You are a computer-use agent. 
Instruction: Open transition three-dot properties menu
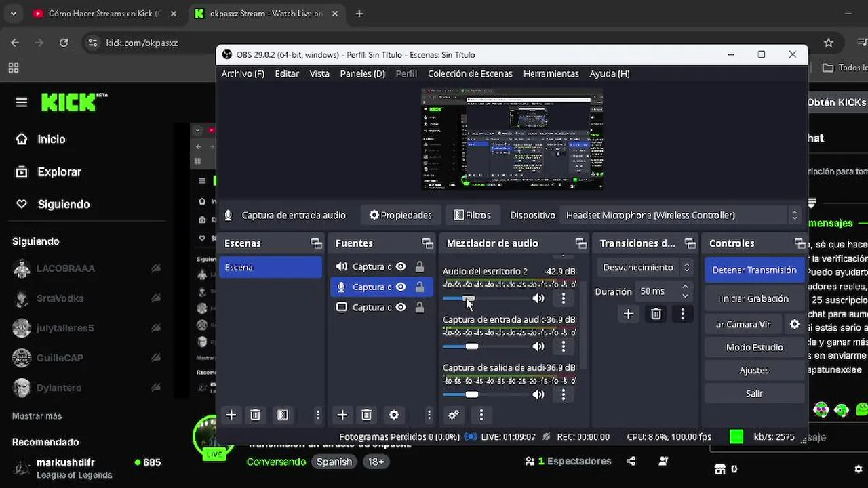click(x=683, y=314)
